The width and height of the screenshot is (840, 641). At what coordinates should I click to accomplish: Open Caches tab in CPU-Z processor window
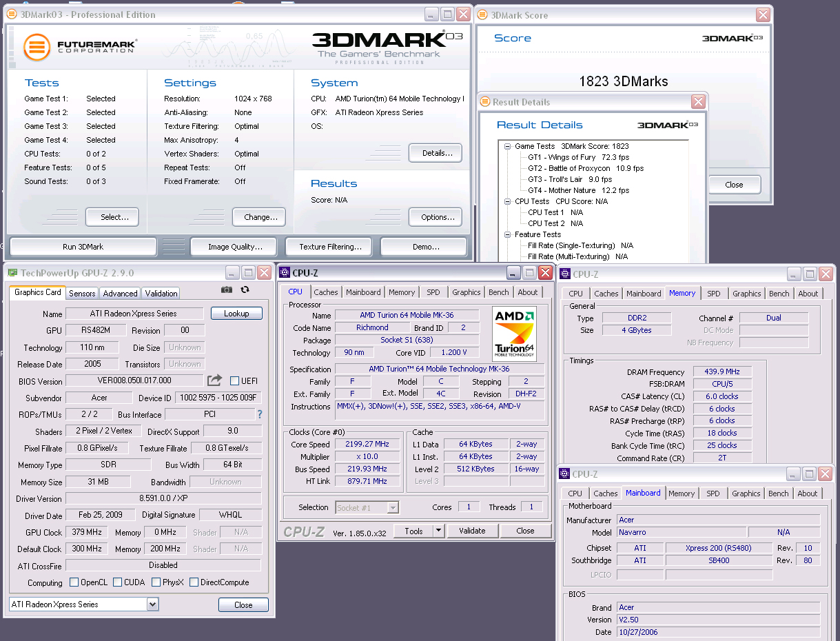[326, 292]
